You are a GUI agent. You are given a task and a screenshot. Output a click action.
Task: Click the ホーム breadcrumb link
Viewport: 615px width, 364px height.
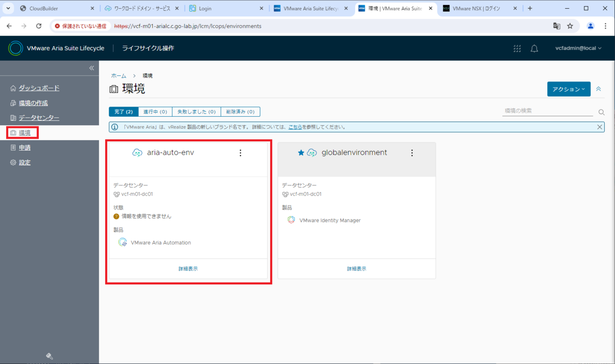click(x=118, y=76)
